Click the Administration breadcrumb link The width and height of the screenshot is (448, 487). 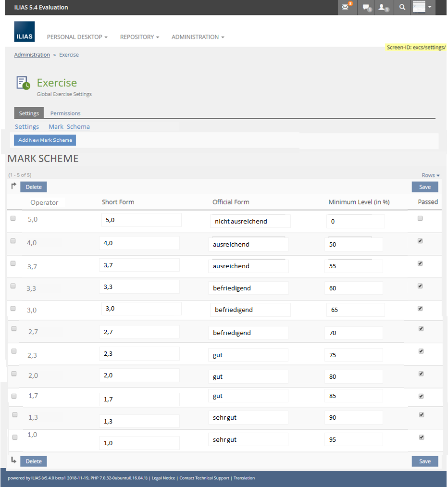point(32,55)
